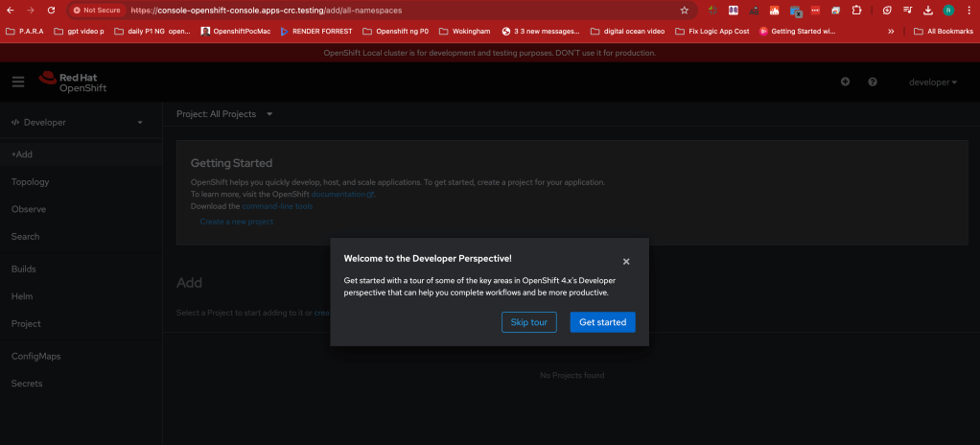Click the Create a new project link
The height and width of the screenshot is (445, 980).
(236, 222)
